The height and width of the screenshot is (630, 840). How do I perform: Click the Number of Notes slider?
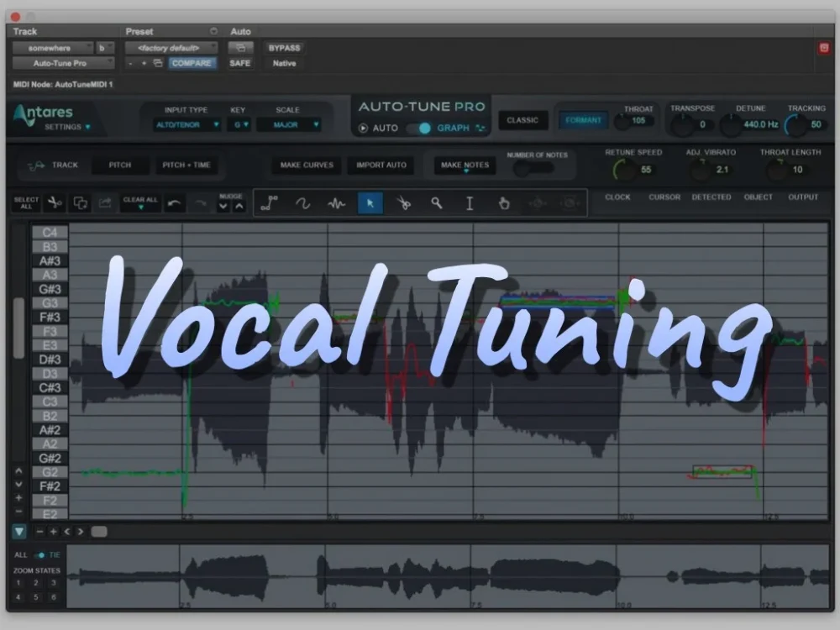(x=533, y=168)
